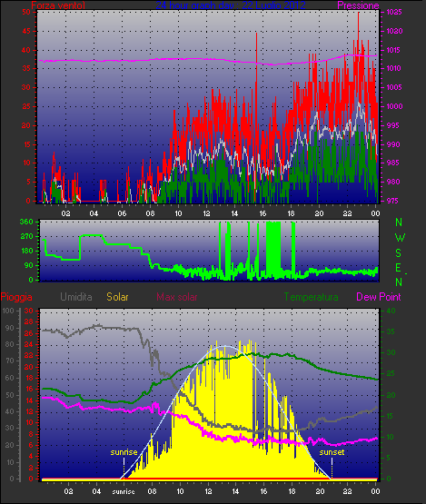The height and width of the screenshot is (504, 426).
Task: Select the magenta 'Dew Point' legend label
Action: click(379, 297)
